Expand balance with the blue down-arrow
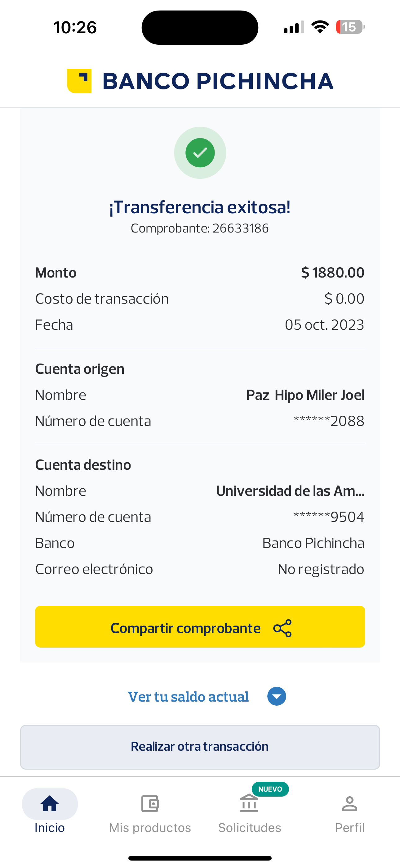Image resolution: width=400 pixels, height=868 pixels. click(276, 696)
